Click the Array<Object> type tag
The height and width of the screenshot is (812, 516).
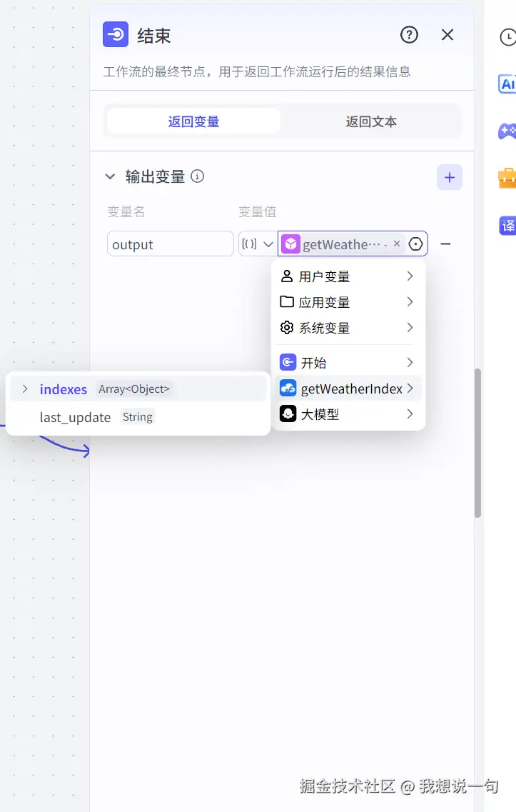pos(134,389)
